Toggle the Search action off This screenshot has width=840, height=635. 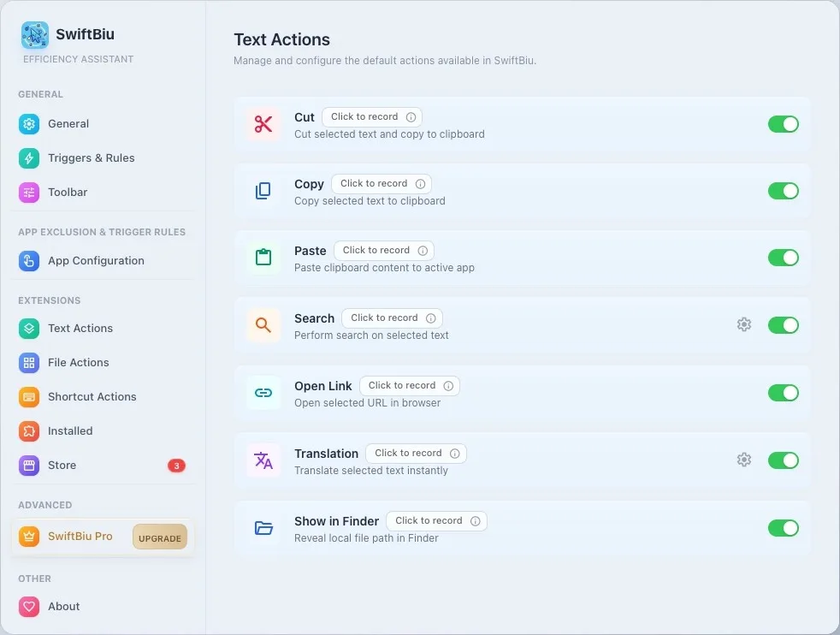784,325
